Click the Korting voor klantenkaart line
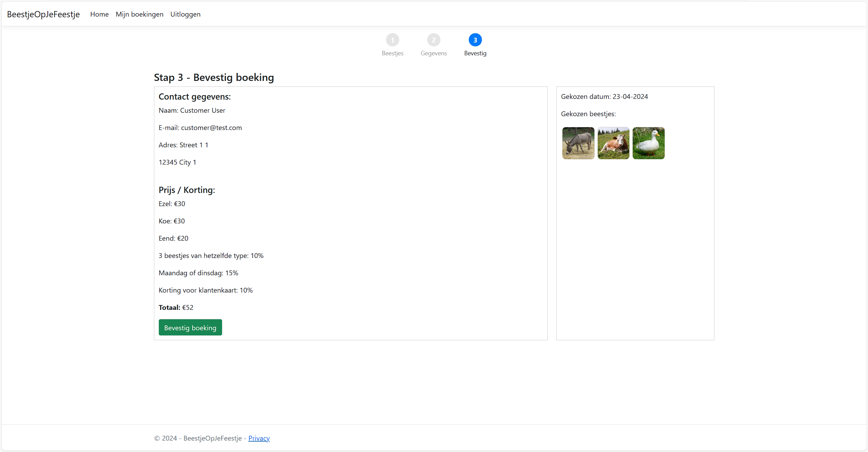The height and width of the screenshot is (452, 868). 205,290
